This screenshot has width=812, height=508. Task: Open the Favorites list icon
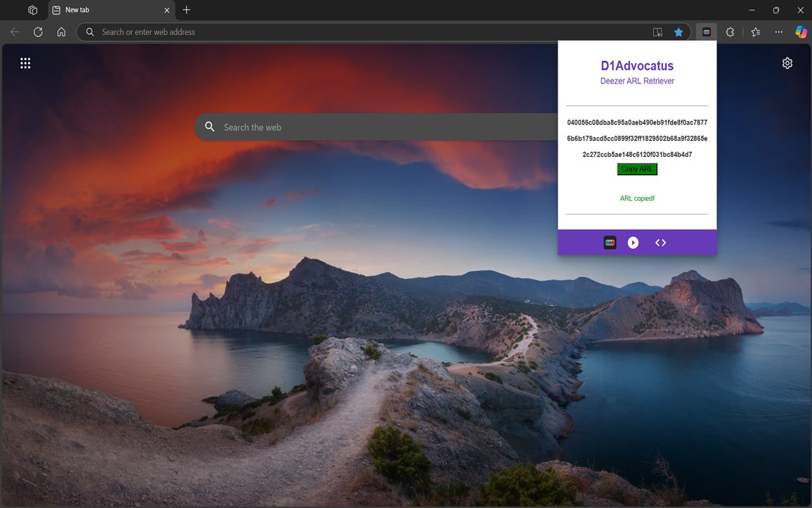click(755, 32)
